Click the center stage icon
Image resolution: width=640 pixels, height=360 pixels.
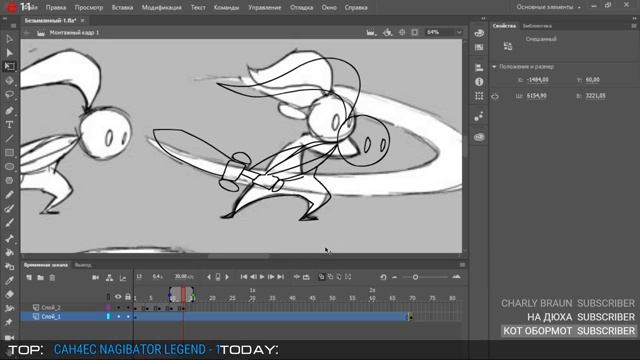click(x=402, y=32)
